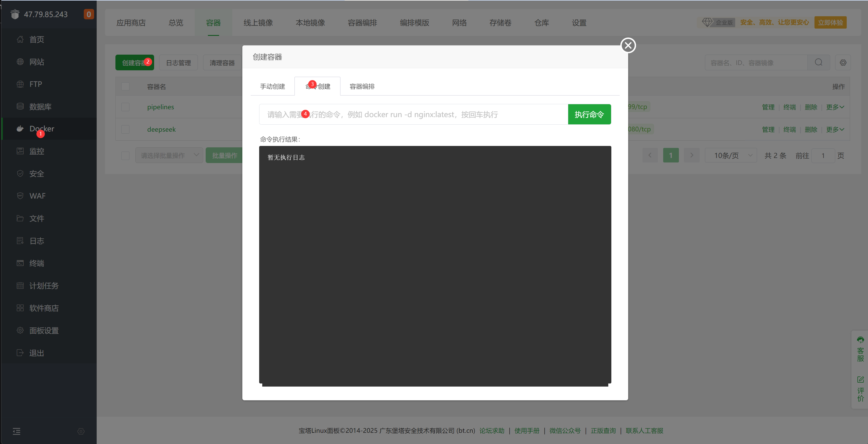Click the terminal icon next to 终端
Viewport: 868px width, 444px height.
[x=20, y=263]
